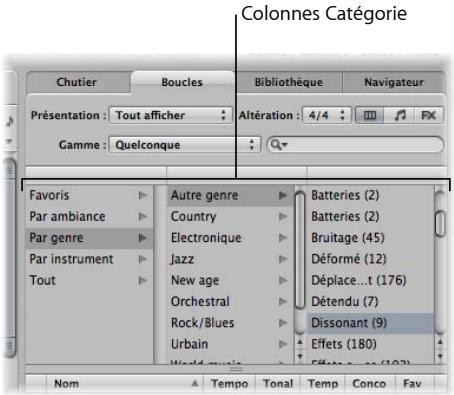Click genre column scroll down arrow
This screenshot has width=454, height=395.
tap(300, 356)
